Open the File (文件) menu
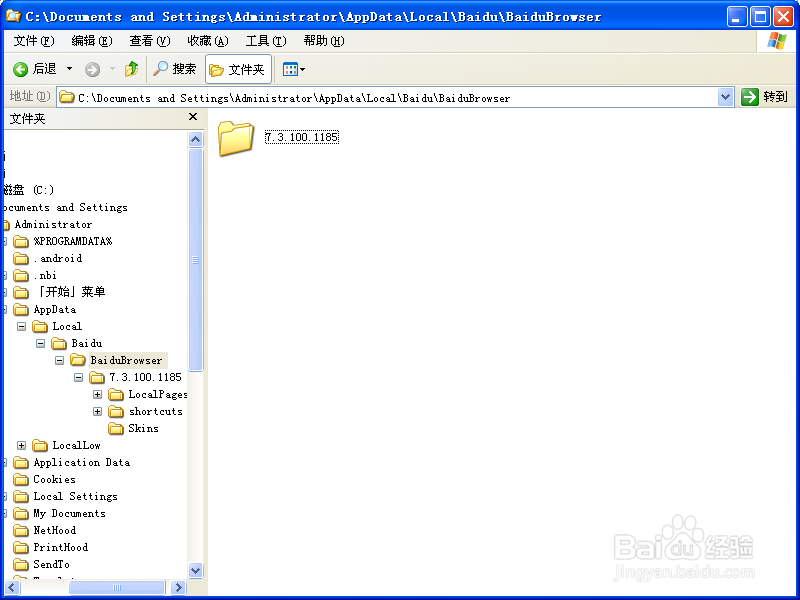Viewport: 800px width, 600px height. click(34, 41)
